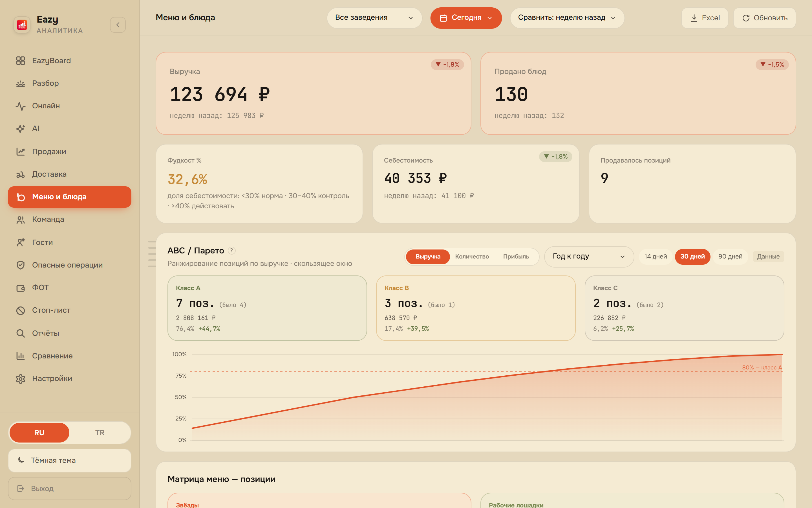This screenshot has height=508, width=812.
Task: Click the Обновить refresh icon
Action: [x=745, y=18]
